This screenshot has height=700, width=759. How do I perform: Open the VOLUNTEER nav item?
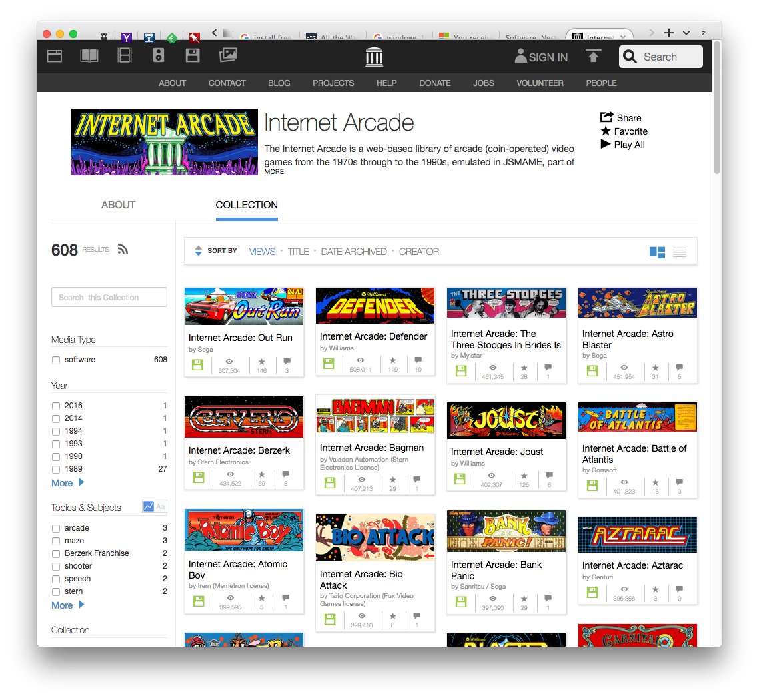point(540,83)
